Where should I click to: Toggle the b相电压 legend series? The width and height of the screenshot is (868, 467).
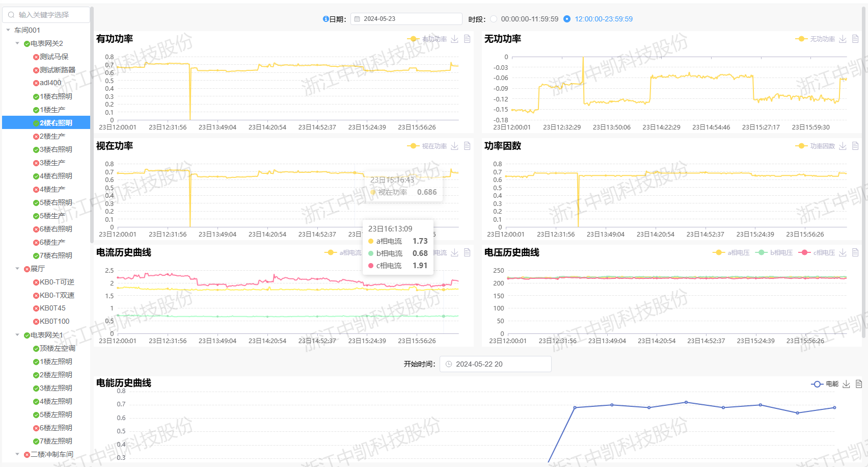pyautogui.click(x=774, y=253)
